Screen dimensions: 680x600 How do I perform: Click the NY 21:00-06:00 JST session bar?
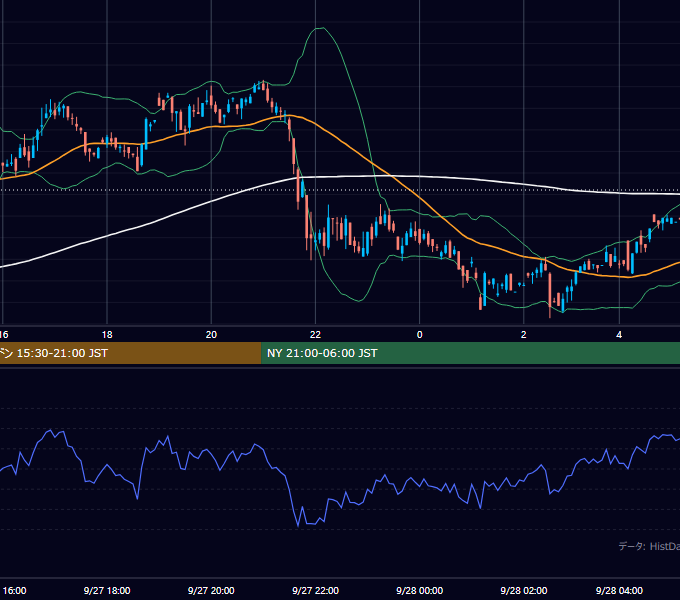click(x=471, y=353)
